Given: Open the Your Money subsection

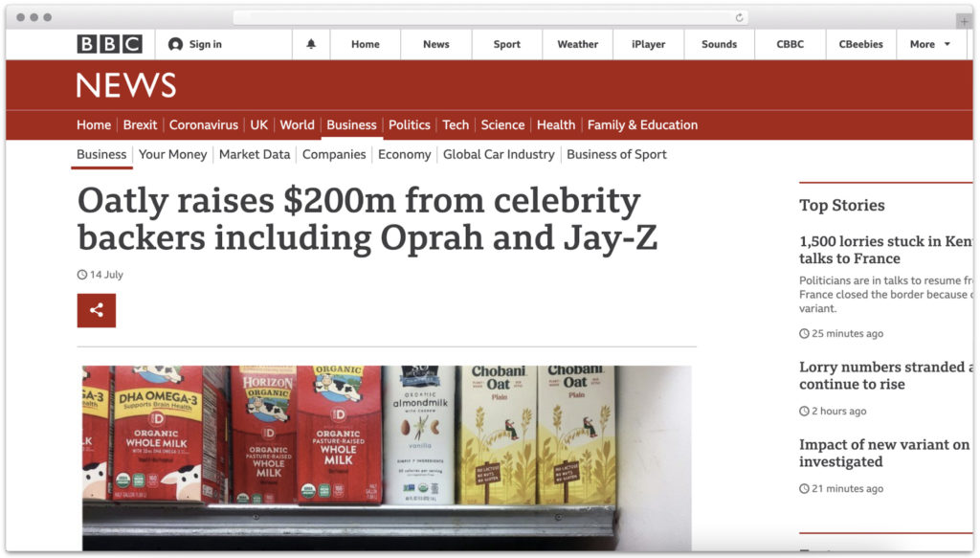Looking at the screenshot, I should [x=172, y=154].
